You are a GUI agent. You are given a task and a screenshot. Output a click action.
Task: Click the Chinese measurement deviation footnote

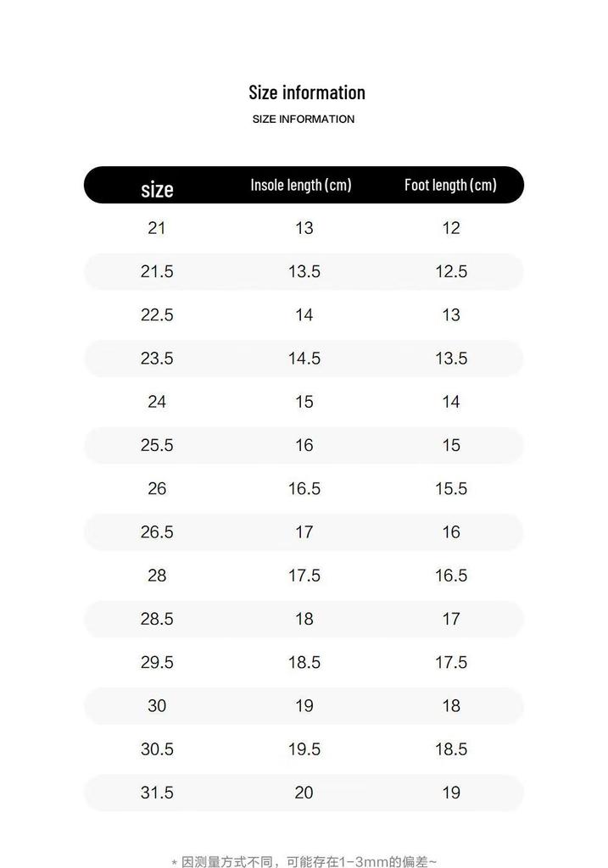(304, 861)
